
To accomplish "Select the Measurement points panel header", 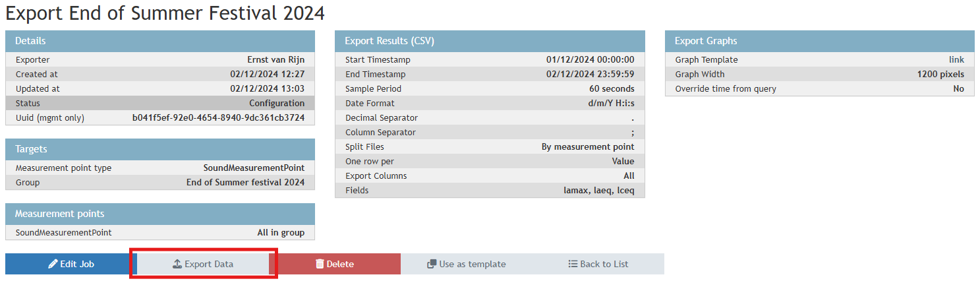I will pos(160,214).
